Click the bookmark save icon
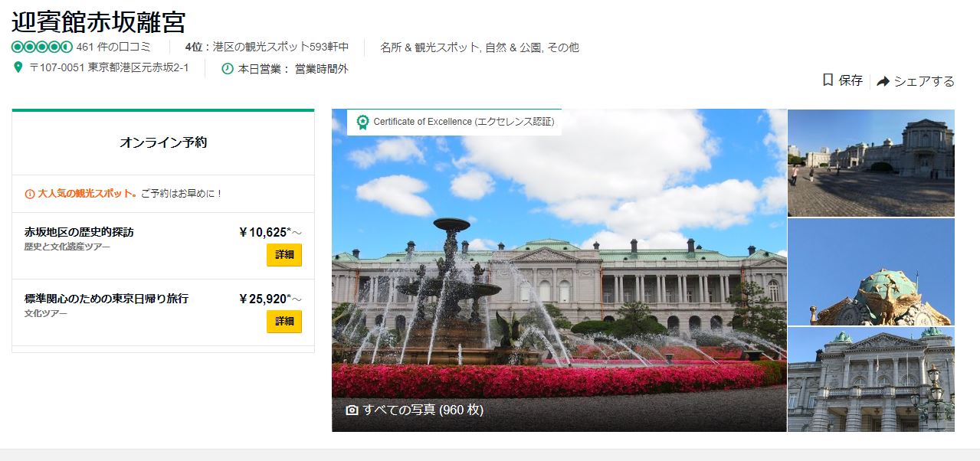 tap(828, 80)
